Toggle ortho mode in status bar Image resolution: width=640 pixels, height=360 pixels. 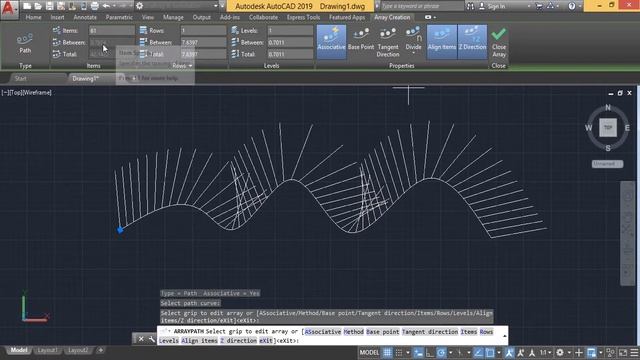coord(429,352)
